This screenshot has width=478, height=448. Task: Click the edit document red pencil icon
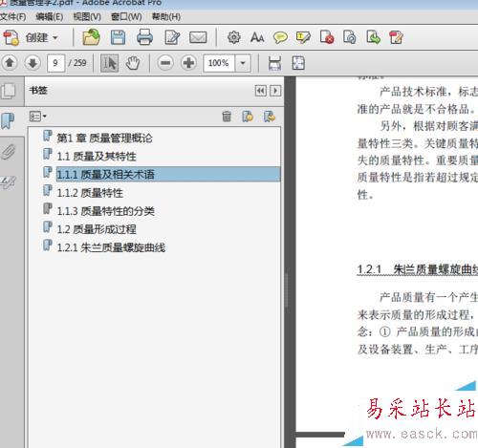[x=396, y=37]
